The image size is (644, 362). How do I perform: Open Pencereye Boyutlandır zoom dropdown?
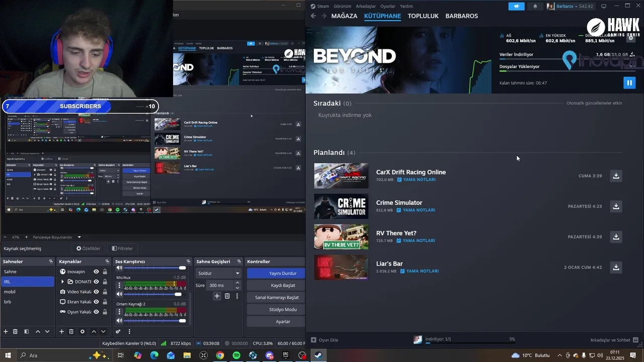click(79, 237)
